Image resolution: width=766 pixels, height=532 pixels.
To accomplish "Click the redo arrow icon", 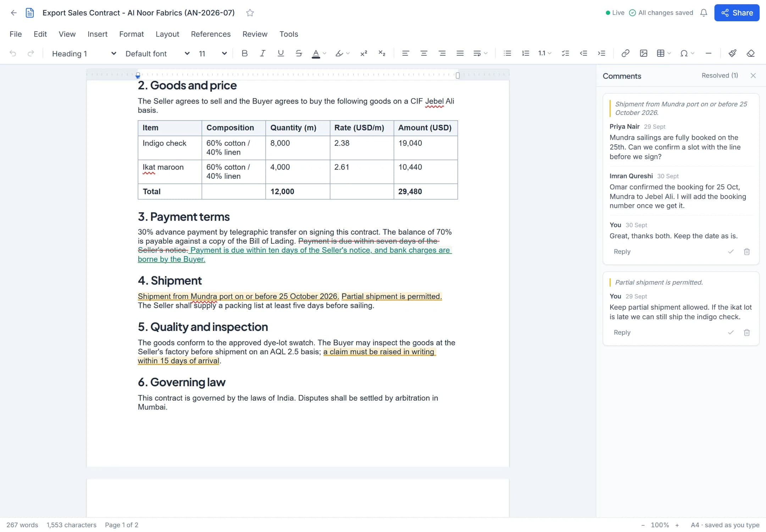I will pos(31,54).
